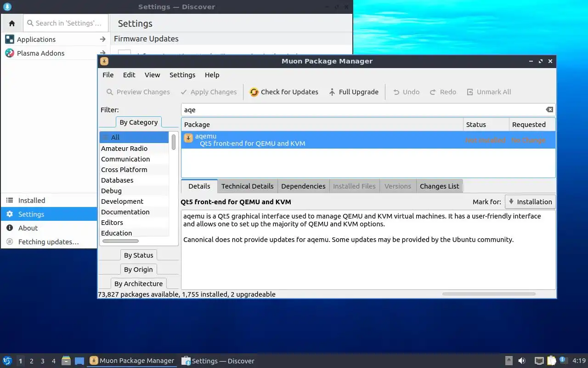This screenshot has width=588, height=368.
Task: Select the Details tab
Action: (199, 186)
